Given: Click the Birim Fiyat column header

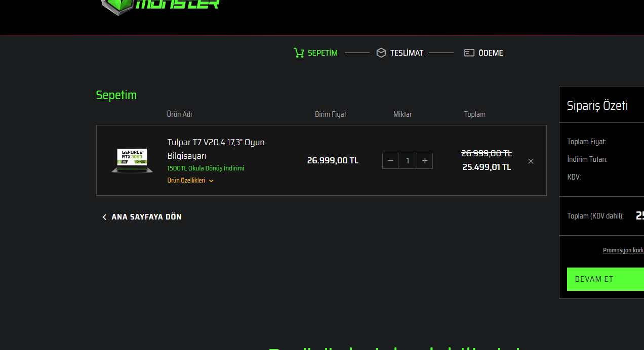Looking at the screenshot, I should [x=331, y=114].
